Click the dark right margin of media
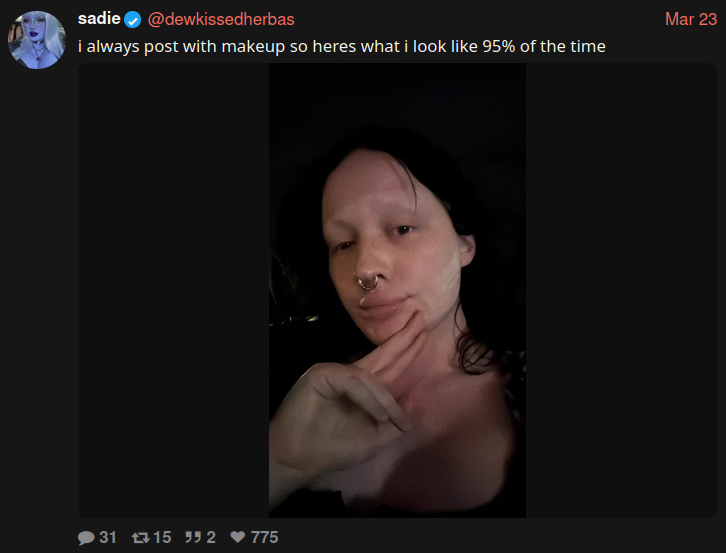The width and height of the screenshot is (726, 553). point(621,290)
